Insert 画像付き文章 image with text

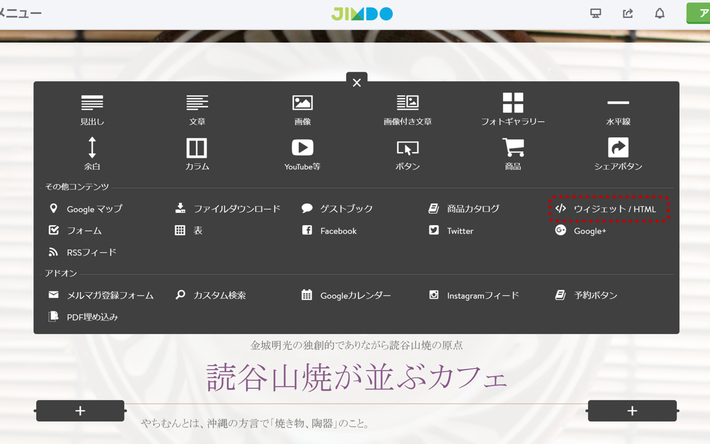tap(408, 109)
